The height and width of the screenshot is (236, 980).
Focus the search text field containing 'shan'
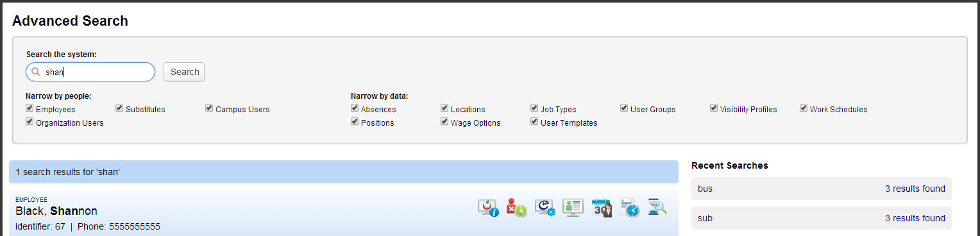(90, 72)
